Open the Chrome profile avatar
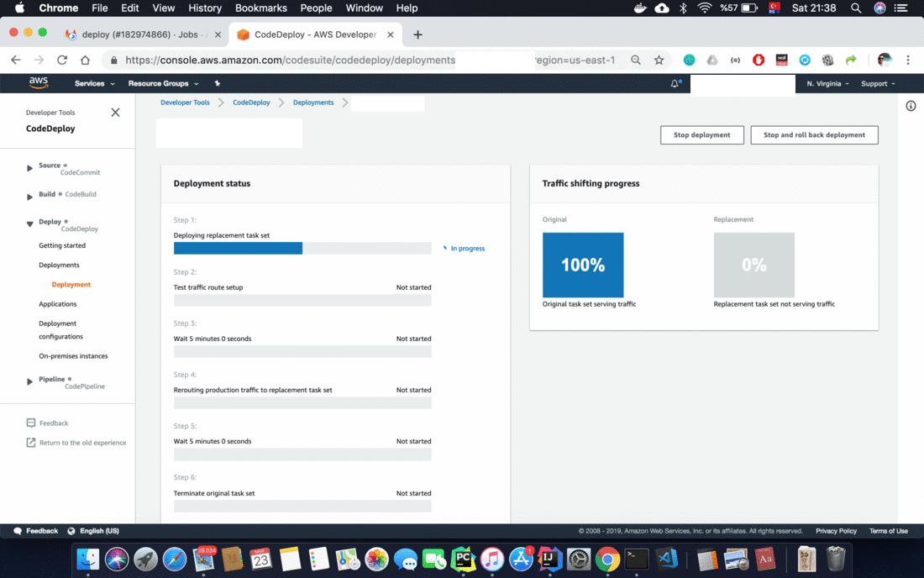924x578 pixels. pyautogui.click(x=884, y=60)
